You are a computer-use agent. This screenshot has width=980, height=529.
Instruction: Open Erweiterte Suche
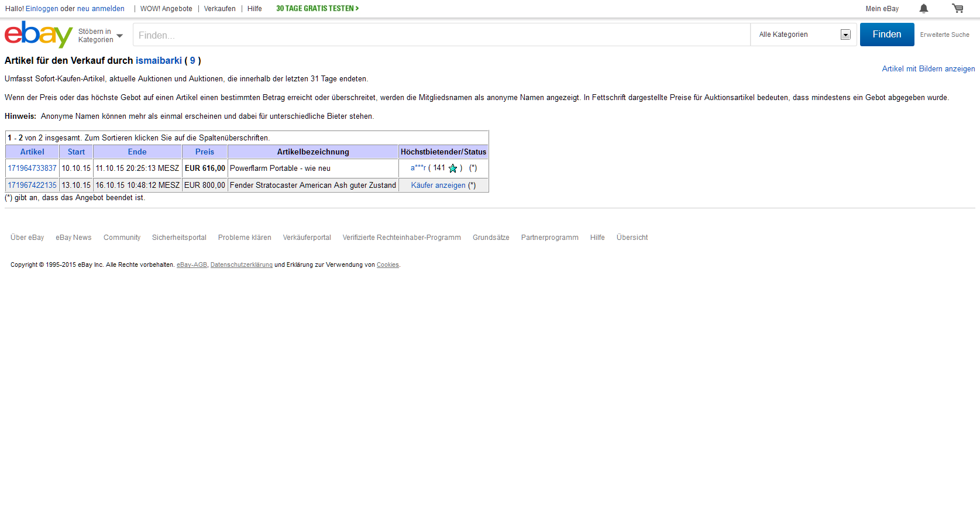click(944, 35)
